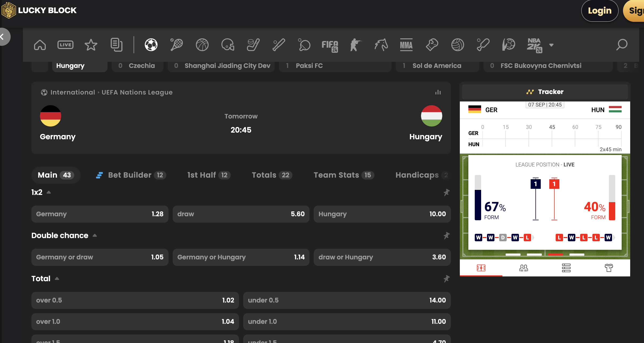Select the American football helmet icon
This screenshot has height=343, width=644.
click(x=228, y=45)
